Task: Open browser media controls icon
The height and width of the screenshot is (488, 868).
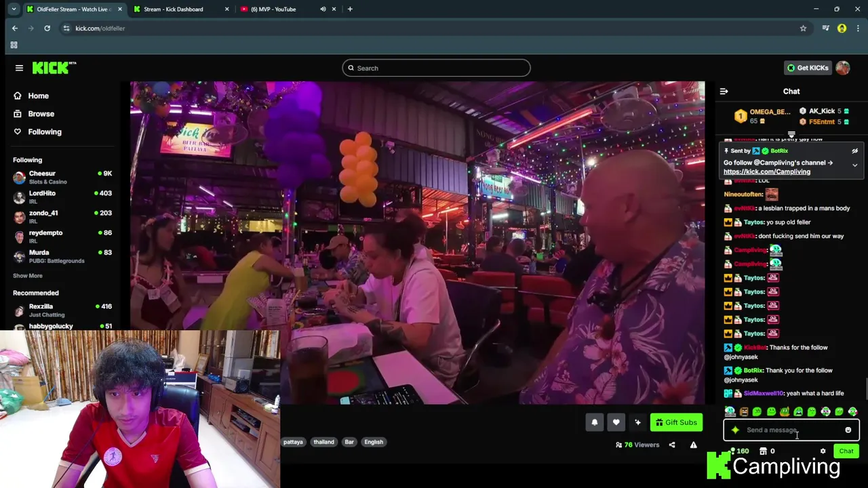Action: (825, 28)
